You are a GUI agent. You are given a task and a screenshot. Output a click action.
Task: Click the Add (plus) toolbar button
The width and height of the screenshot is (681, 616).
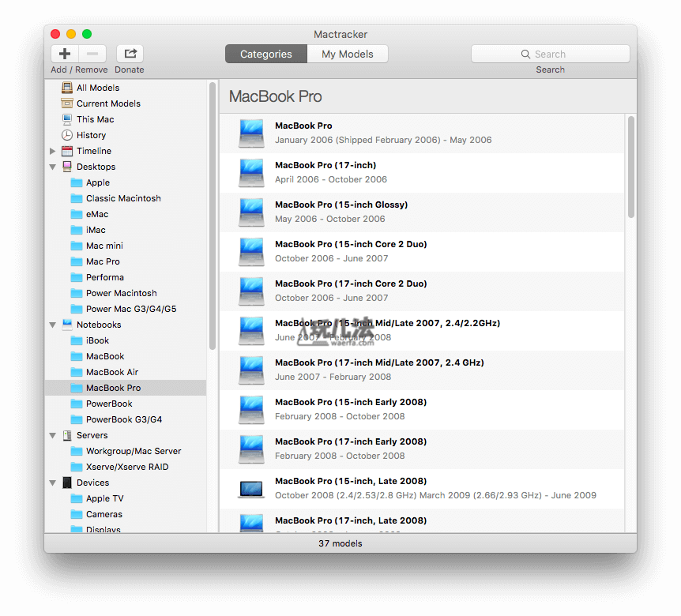[65, 54]
